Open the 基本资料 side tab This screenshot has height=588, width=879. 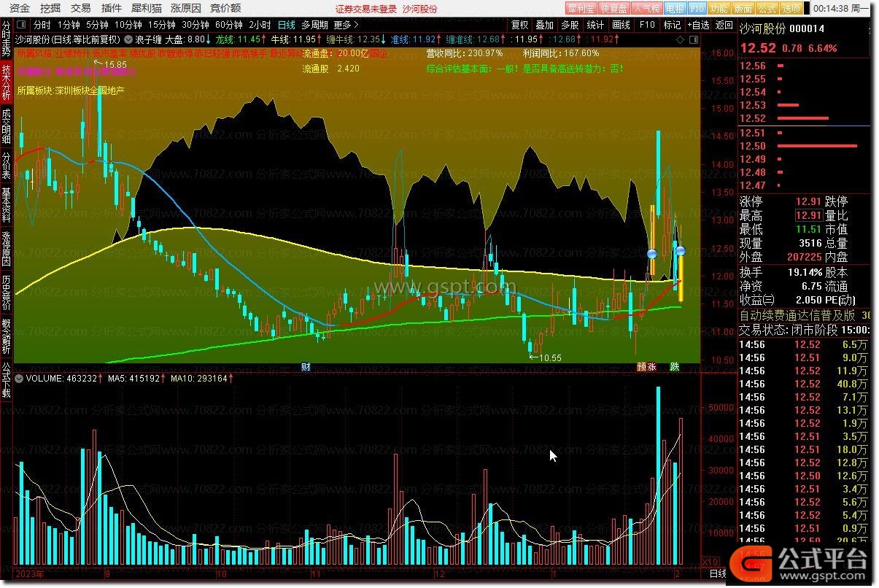pyautogui.click(x=6, y=206)
